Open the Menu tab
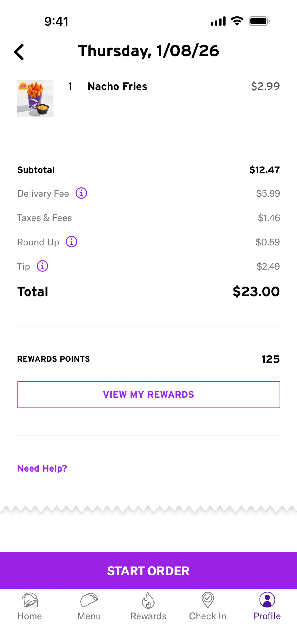 click(x=89, y=606)
